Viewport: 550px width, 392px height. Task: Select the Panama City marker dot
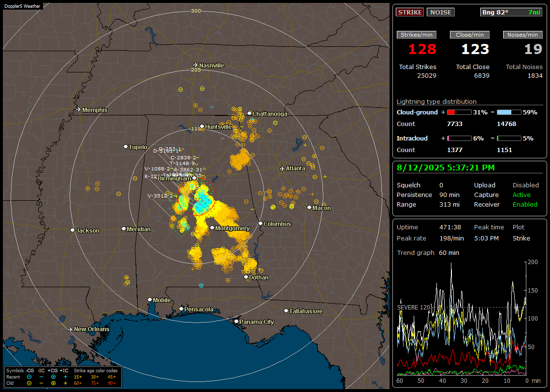coord(236,321)
